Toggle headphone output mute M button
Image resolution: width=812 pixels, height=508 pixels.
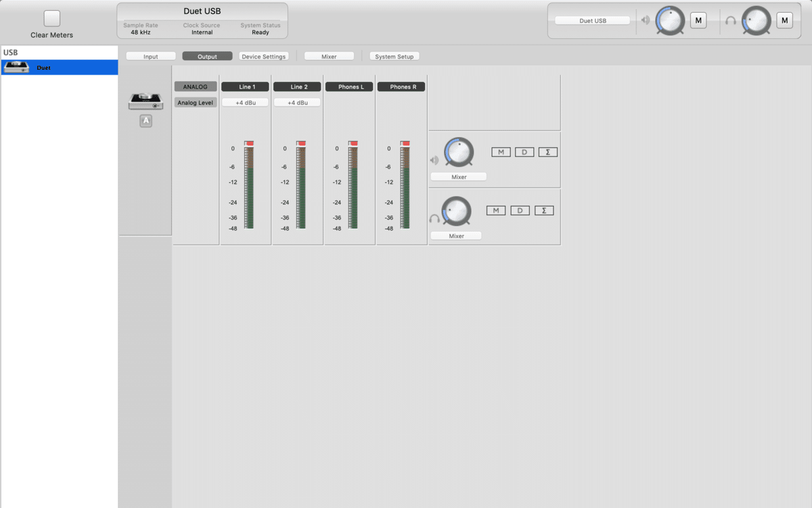(496, 211)
